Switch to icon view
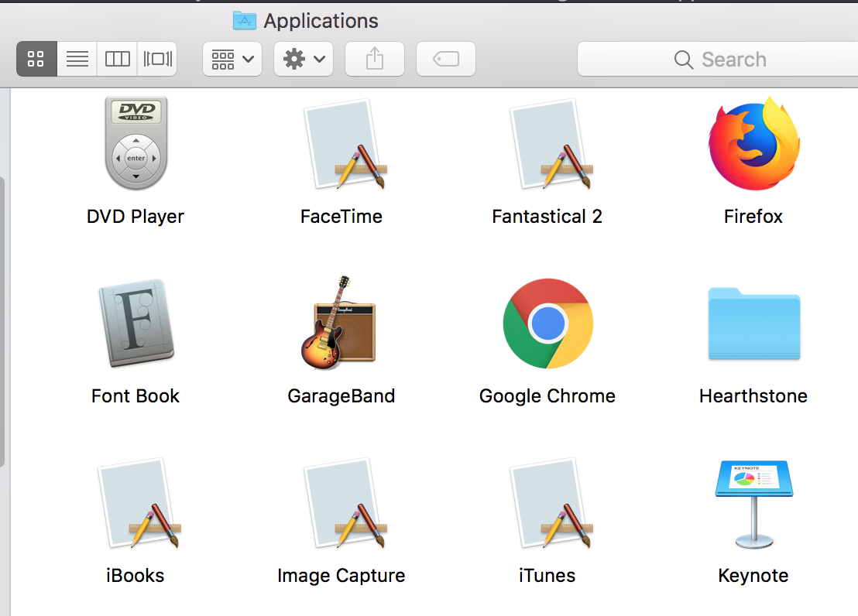 36,59
